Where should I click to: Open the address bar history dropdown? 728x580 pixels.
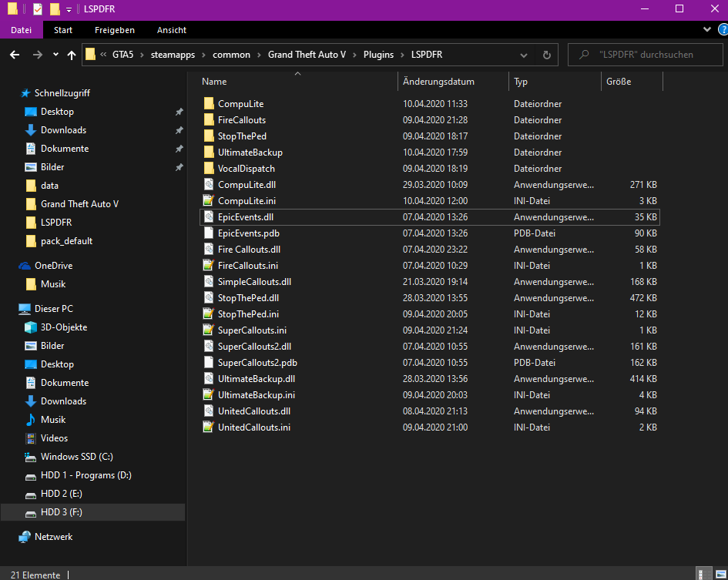[524, 55]
